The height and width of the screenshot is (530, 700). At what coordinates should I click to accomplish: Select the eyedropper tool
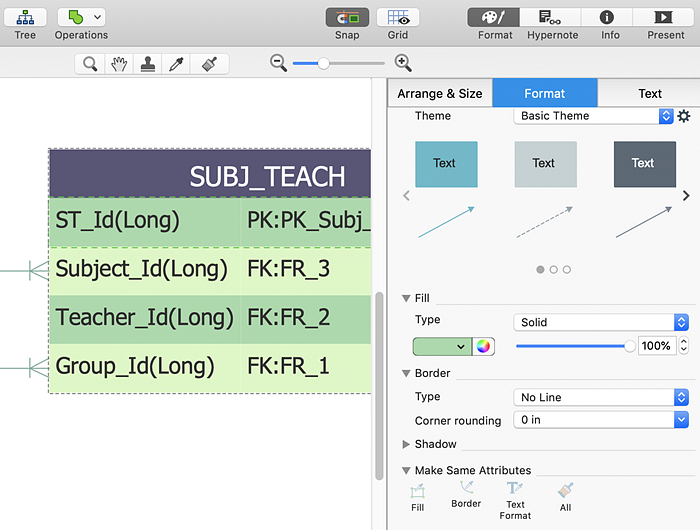[179, 64]
